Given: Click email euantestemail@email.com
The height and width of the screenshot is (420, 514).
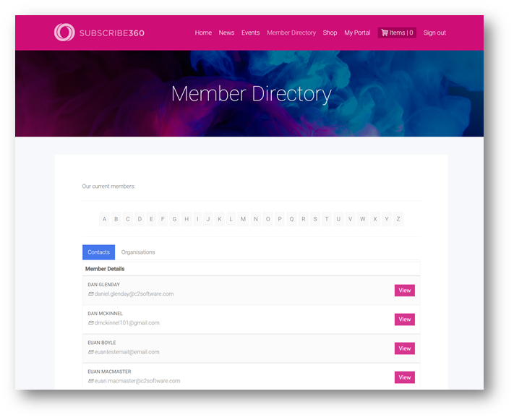Looking at the screenshot, I should 127,352.
